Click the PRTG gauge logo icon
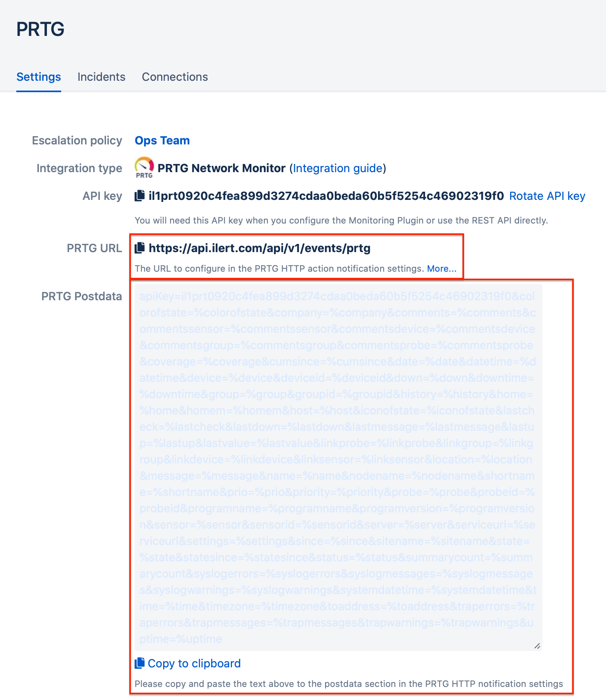This screenshot has width=606, height=700. click(x=144, y=167)
